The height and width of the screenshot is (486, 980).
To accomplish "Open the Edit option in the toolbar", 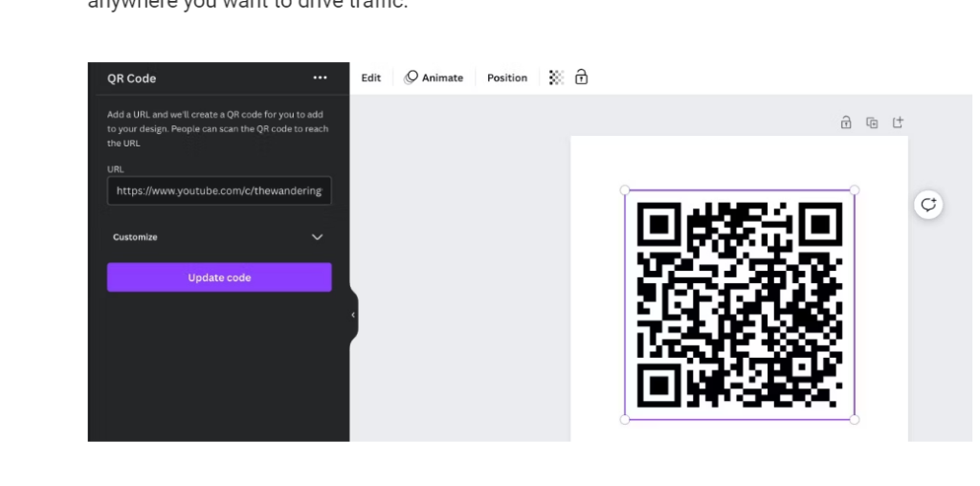I will 370,77.
